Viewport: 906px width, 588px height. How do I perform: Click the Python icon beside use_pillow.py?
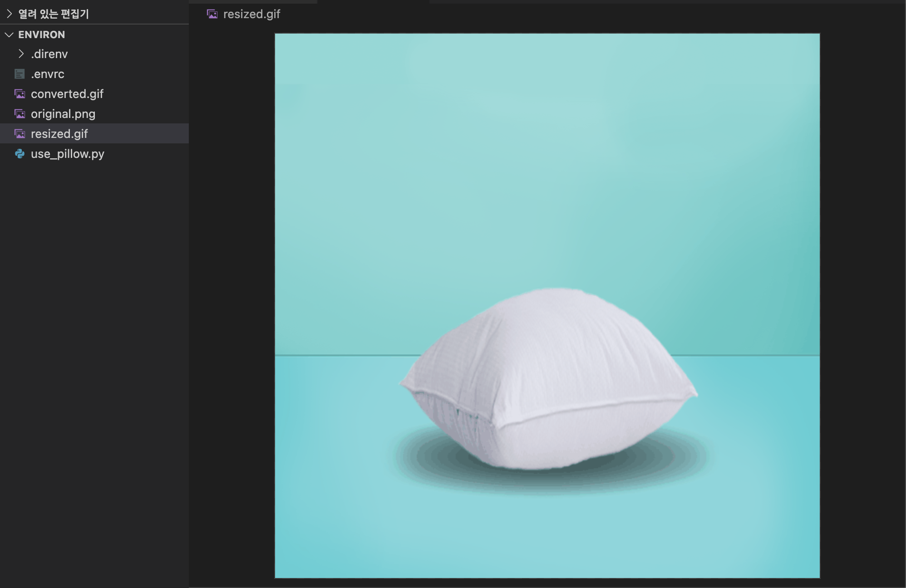[x=20, y=154]
